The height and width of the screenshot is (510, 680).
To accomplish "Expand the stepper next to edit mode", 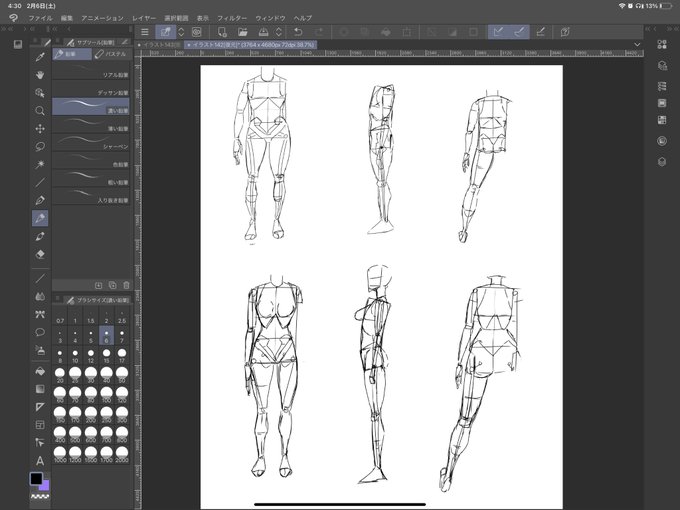I will click(181, 32).
